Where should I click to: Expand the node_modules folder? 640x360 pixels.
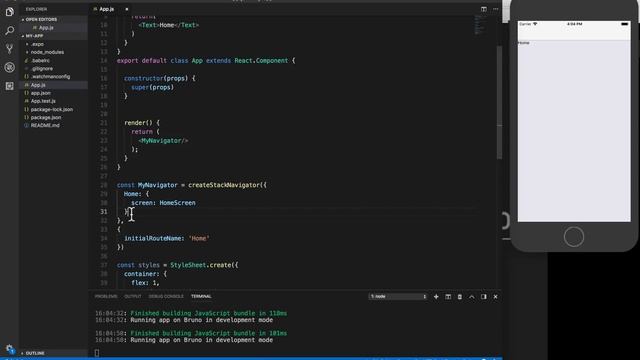[47, 52]
